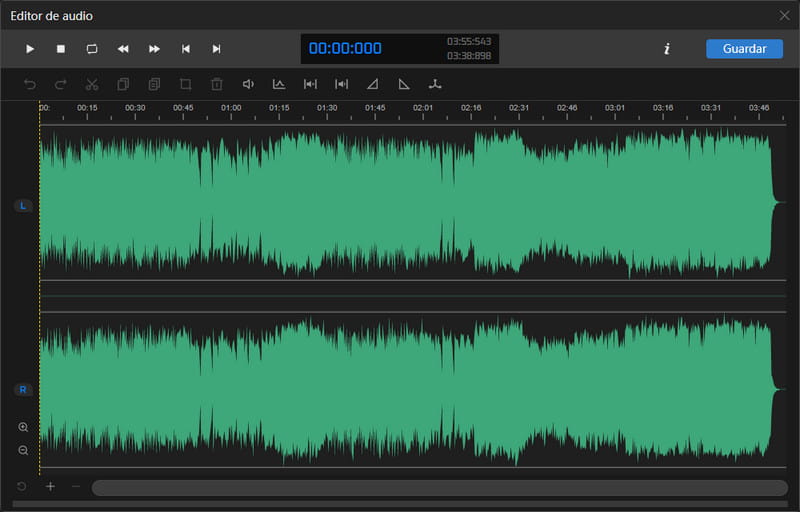Click the minus zoom button at bottom

pos(76,487)
